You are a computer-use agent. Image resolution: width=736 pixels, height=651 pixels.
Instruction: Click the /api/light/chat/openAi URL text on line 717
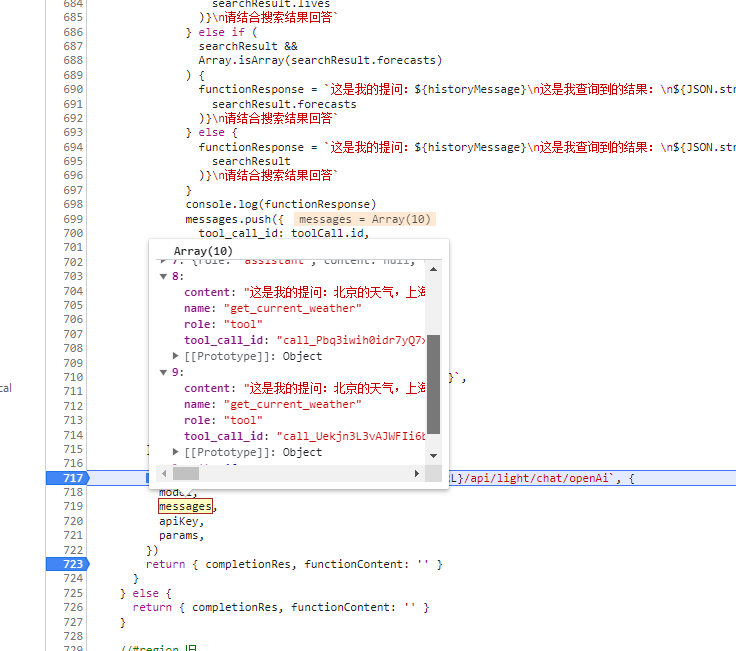click(x=536, y=478)
